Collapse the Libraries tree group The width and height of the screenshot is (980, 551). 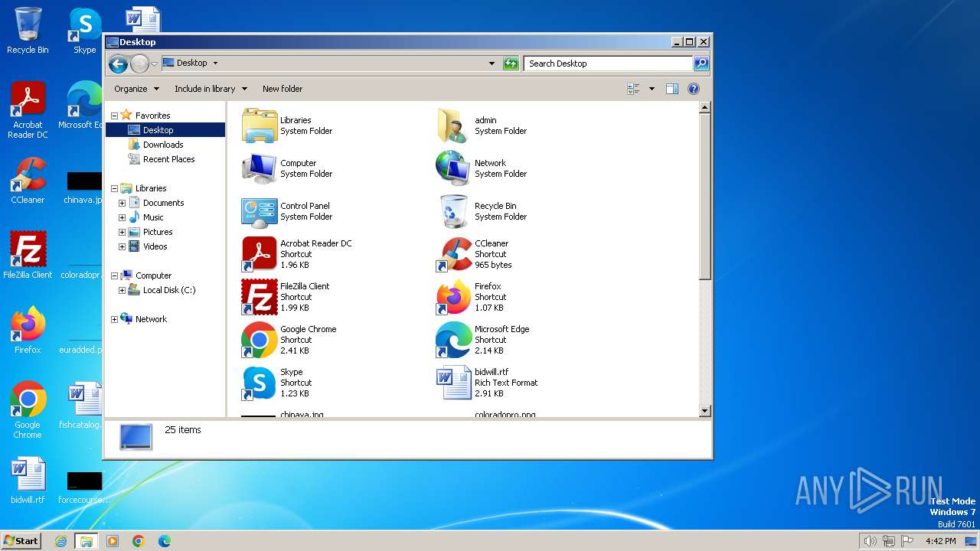pyautogui.click(x=114, y=188)
